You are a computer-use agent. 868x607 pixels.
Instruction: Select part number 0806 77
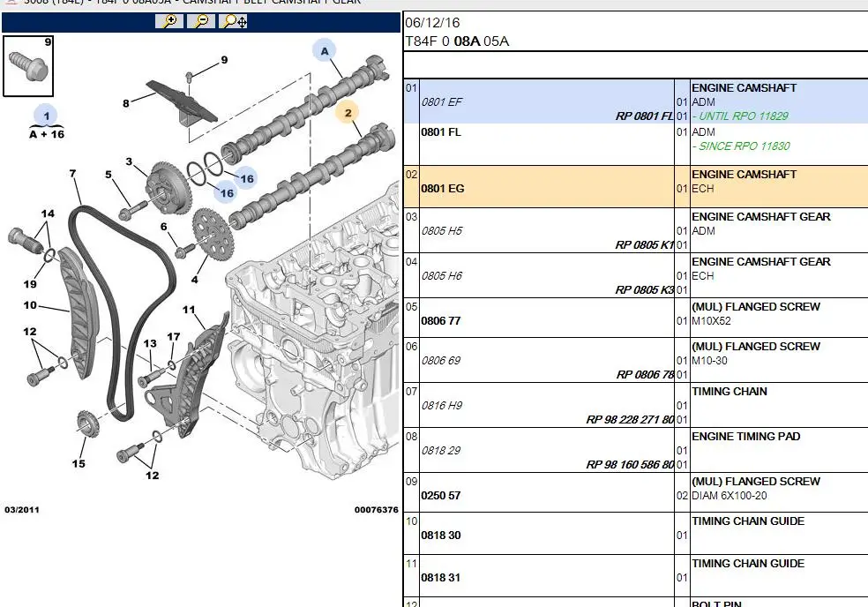441,320
